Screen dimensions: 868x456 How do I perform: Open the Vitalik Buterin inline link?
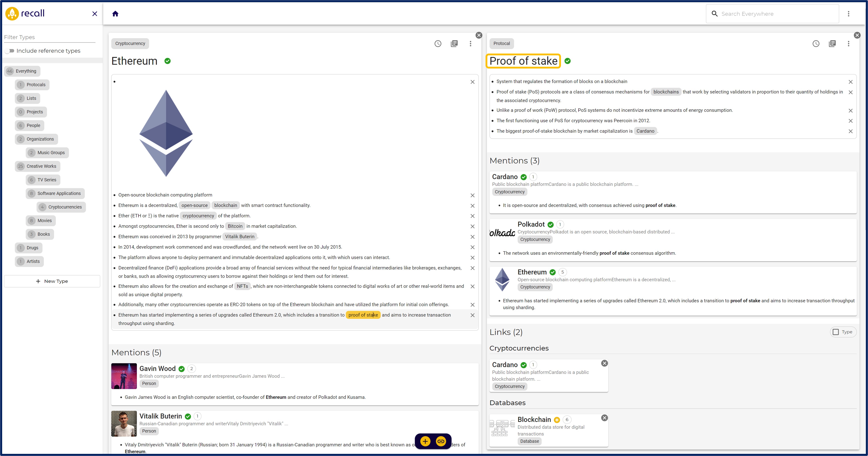(240, 237)
